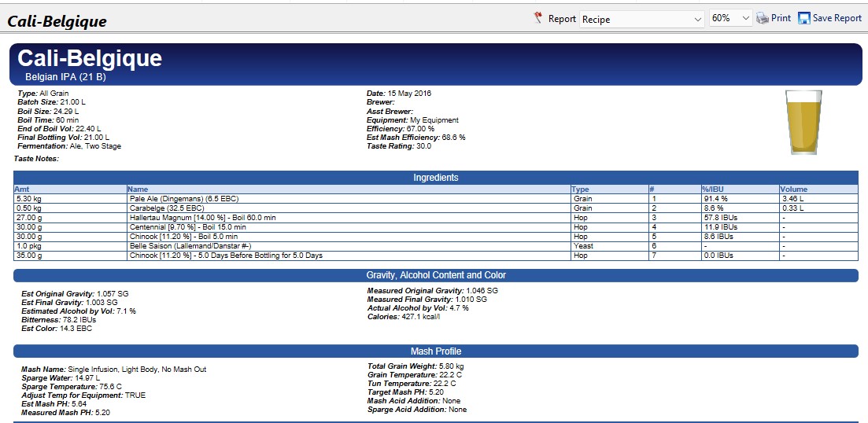Click the red pin icon beside Report
The image size is (868, 423).
point(538,18)
